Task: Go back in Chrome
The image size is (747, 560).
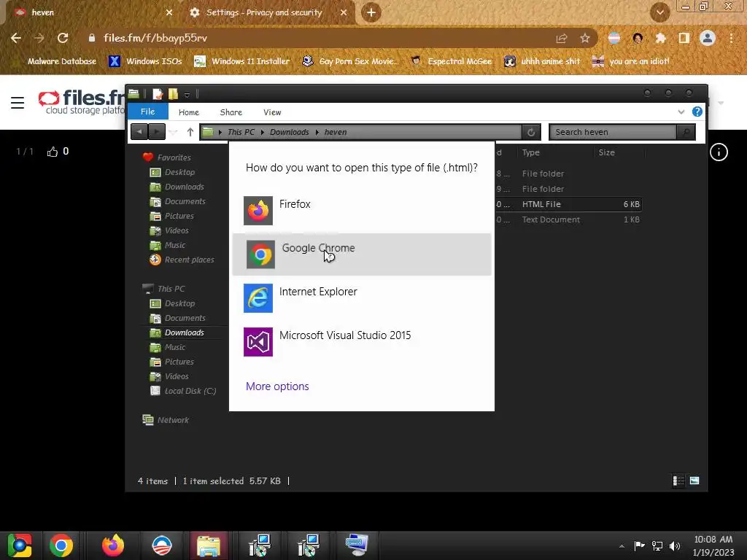Action: [x=16, y=38]
